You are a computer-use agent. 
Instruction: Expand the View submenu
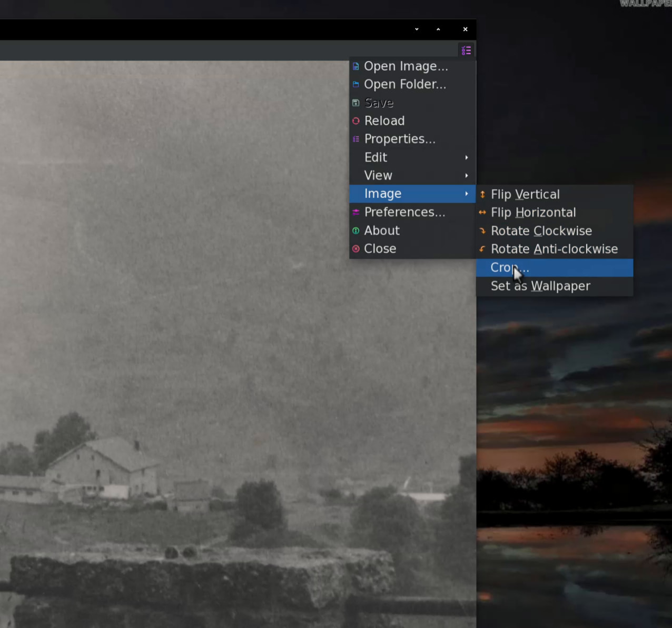point(412,175)
